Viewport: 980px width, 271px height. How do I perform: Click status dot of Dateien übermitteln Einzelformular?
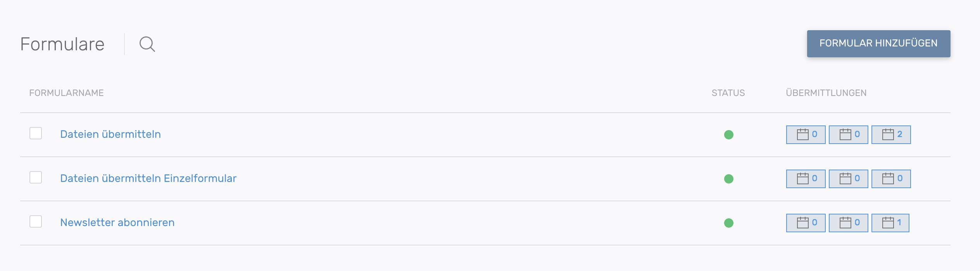coord(729,179)
